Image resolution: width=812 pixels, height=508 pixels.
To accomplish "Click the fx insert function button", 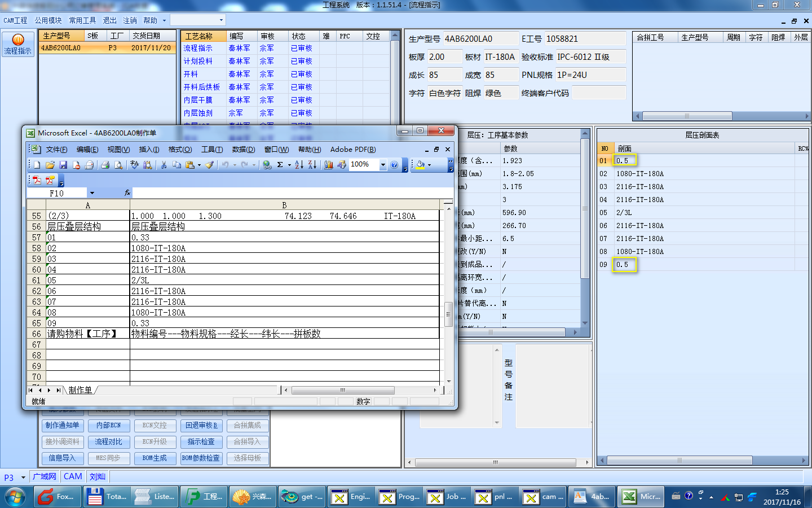I will point(127,193).
